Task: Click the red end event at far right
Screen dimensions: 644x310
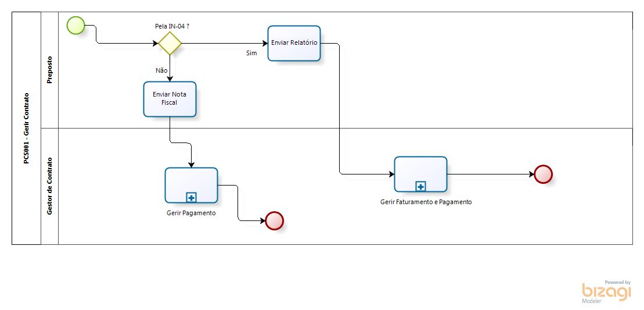Action: pos(543,174)
